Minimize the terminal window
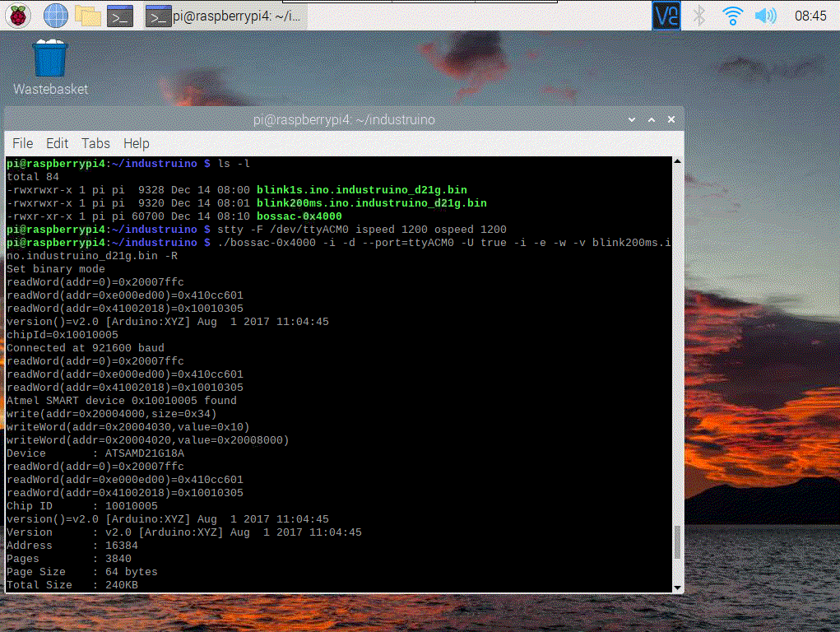840x632 pixels. click(x=633, y=119)
